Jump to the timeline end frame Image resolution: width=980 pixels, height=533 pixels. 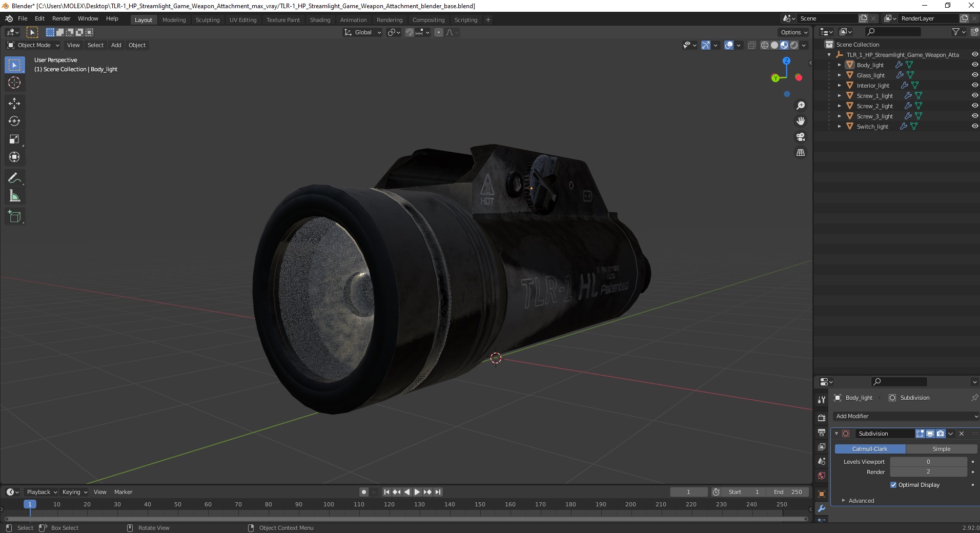click(x=438, y=492)
